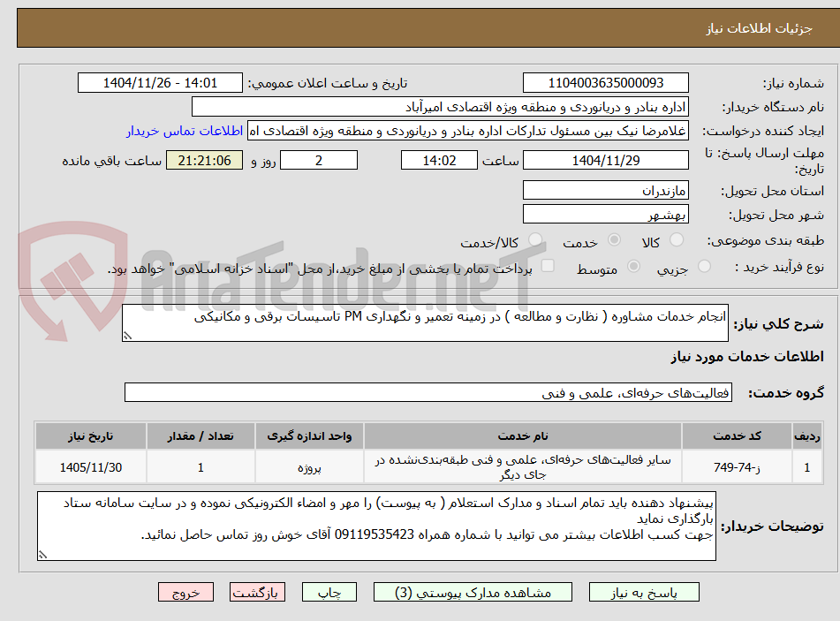Select the کالا radio button
Viewport: 840px width, 621px height.
coord(677,240)
